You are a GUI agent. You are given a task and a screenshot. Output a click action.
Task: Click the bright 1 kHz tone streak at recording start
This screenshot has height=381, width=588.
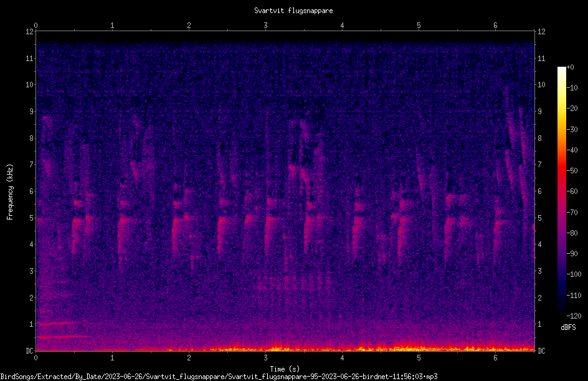point(56,323)
